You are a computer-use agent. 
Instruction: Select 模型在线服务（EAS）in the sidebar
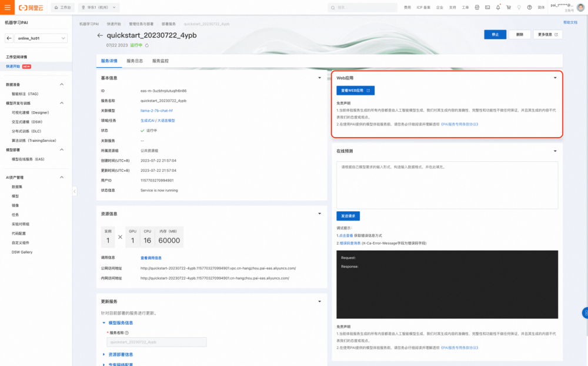28,159
